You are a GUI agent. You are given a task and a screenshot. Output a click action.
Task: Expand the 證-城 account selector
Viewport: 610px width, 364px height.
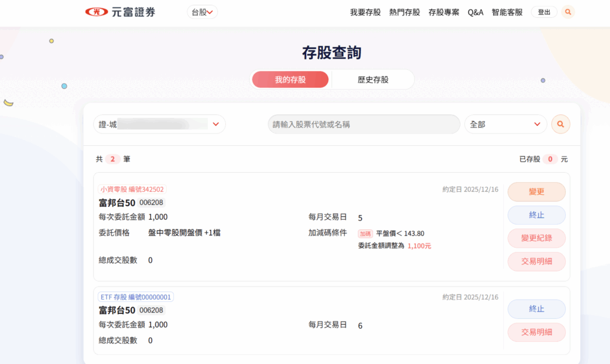160,125
